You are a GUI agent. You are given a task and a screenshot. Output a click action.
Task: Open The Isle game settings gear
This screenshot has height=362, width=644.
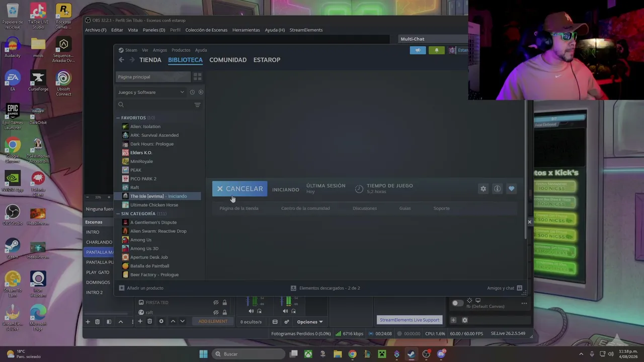click(x=483, y=189)
